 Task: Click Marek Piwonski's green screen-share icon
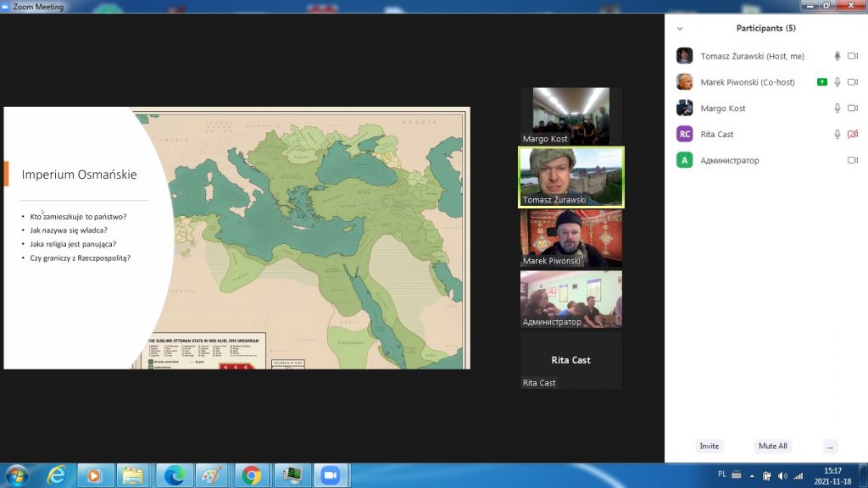(821, 82)
